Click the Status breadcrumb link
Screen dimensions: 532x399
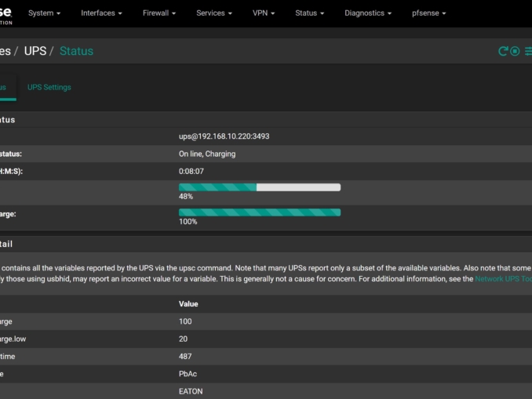pyautogui.click(x=76, y=51)
